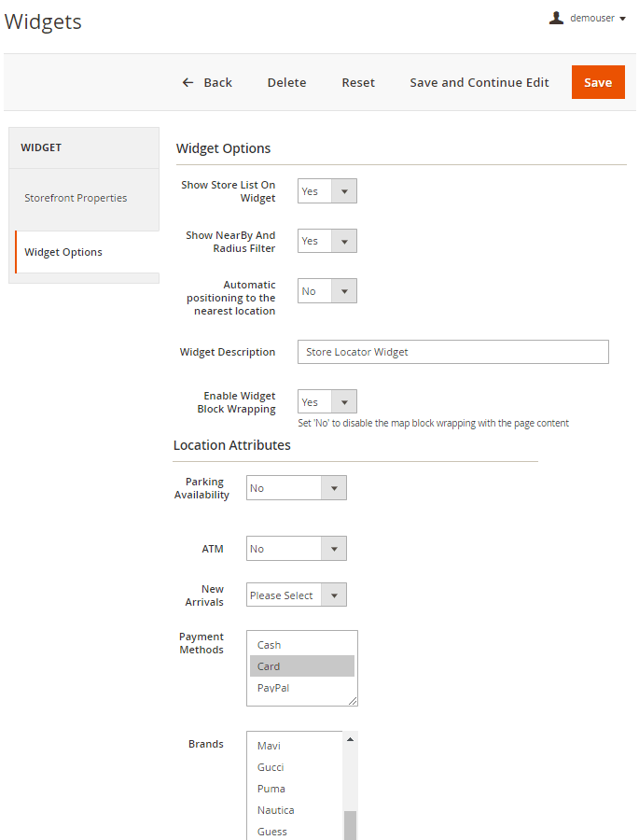
Task: Open Enable Widget Block Wrapping dropdown
Action: (327, 402)
